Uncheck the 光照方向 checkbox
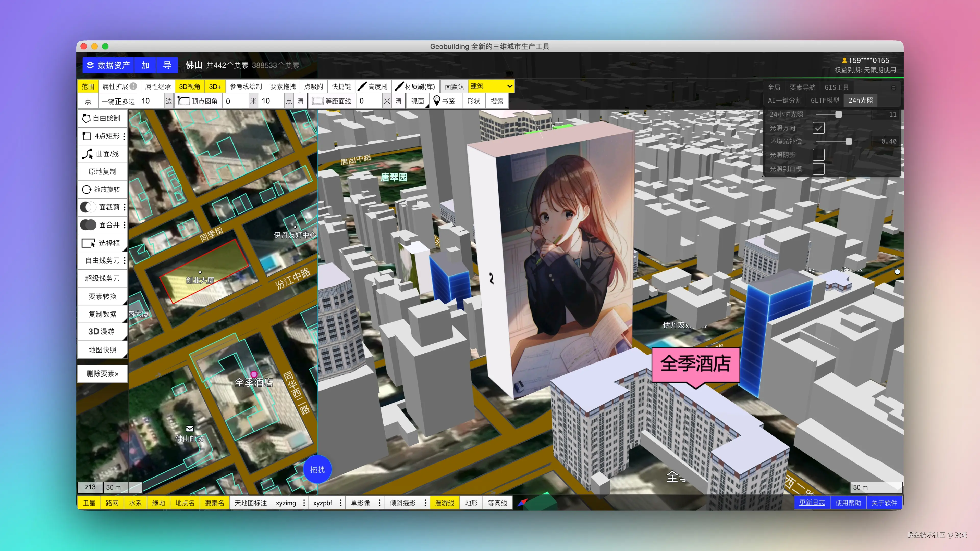 pos(818,128)
